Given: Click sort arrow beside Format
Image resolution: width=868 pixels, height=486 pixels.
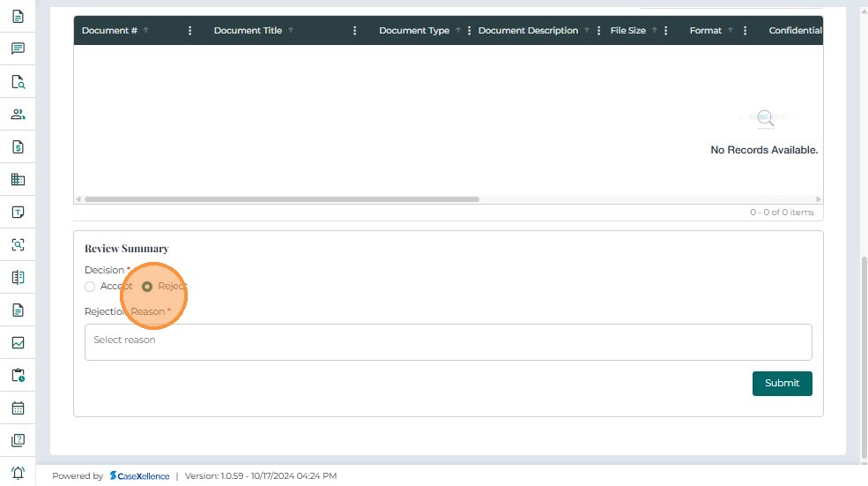Looking at the screenshot, I should [731, 31].
